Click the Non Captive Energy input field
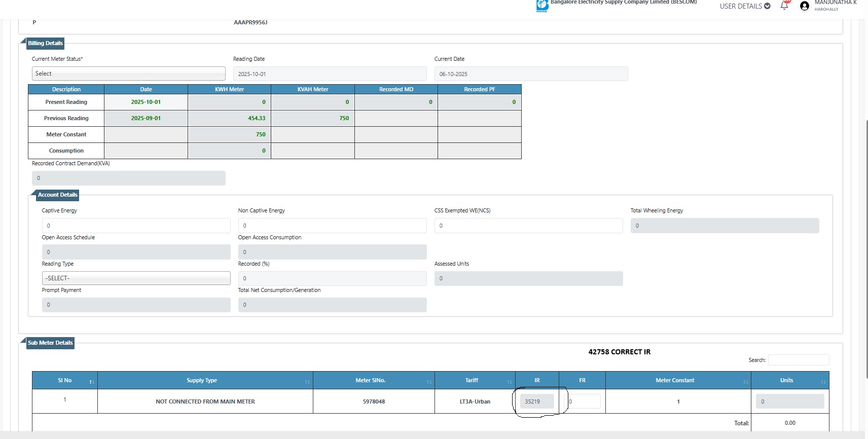The width and height of the screenshot is (868, 439). tap(332, 226)
